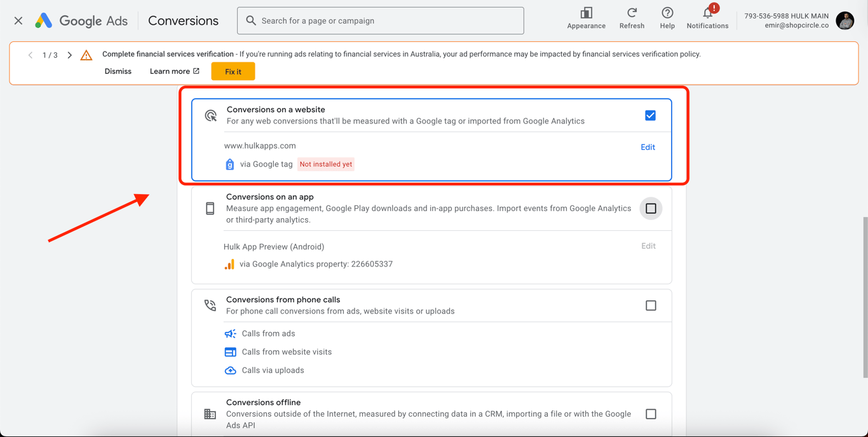Screen dimensions: 868x437
Task: Edit the www.hulkapps.com website conversion
Action: pyautogui.click(x=648, y=147)
